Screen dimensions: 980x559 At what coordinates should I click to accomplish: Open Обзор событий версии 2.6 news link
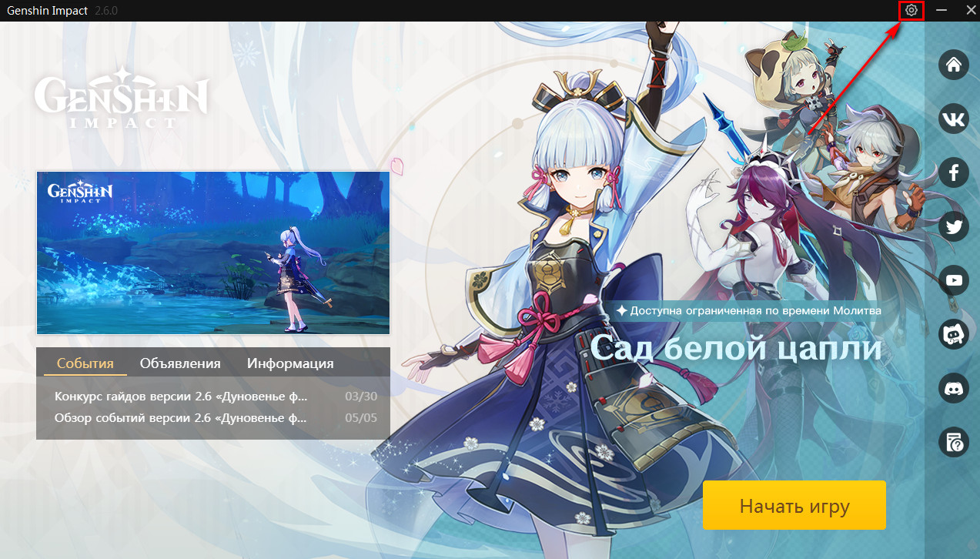pos(181,418)
